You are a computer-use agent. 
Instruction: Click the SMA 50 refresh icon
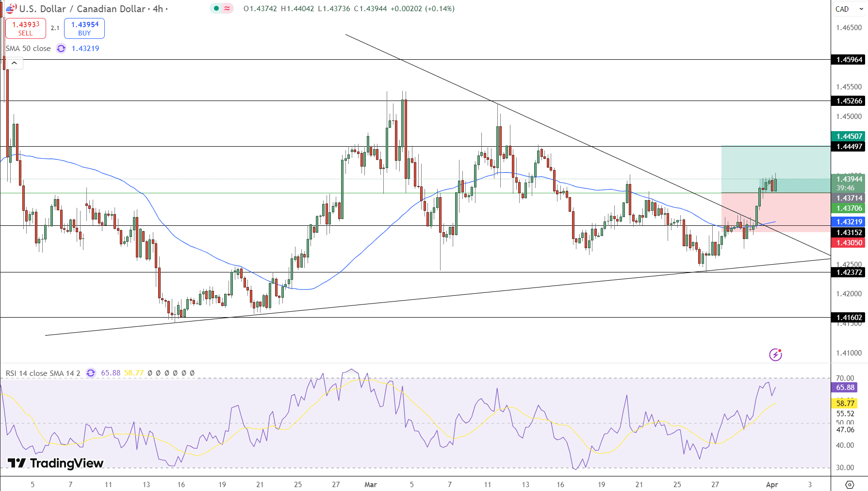click(61, 49)
